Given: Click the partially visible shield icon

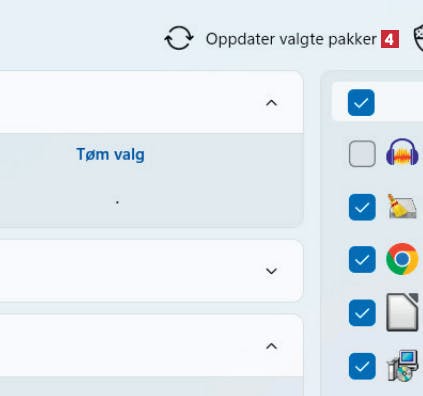Looking at the screenshot, I should coord(418,39).
